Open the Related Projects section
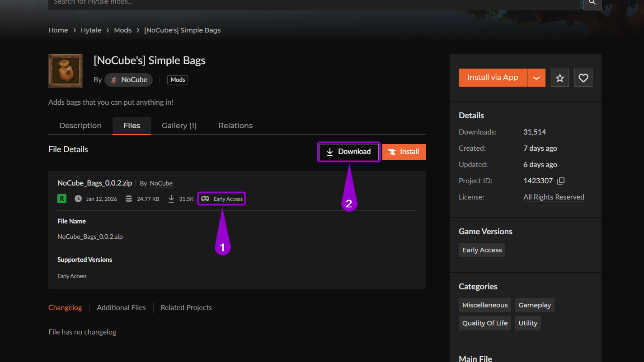 [186, 307]
